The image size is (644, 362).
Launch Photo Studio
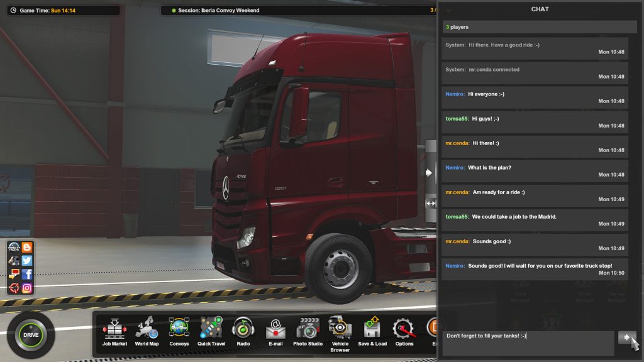click(x=308, y=332)
